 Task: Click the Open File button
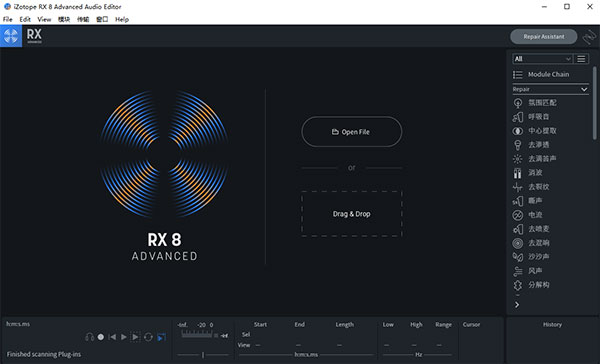[352, 132]
